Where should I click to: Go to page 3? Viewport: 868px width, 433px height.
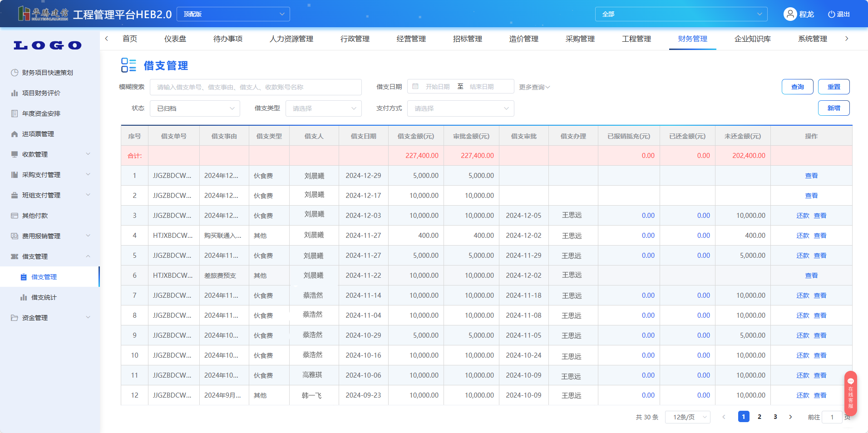775,417
